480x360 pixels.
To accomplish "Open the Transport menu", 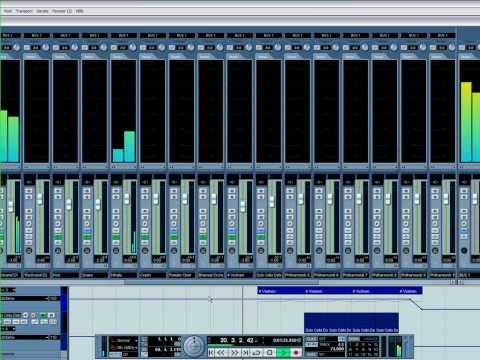I will (24, 11).
